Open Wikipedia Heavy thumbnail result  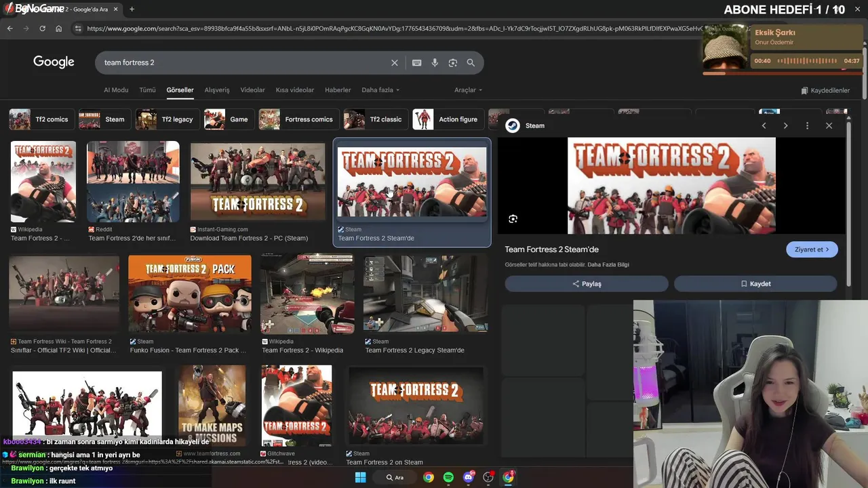(43, 182)
